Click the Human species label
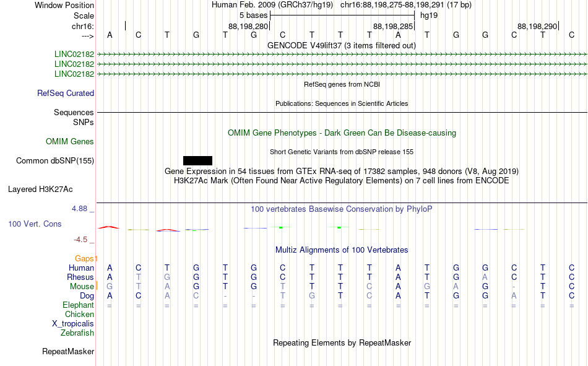 [81, 268]
